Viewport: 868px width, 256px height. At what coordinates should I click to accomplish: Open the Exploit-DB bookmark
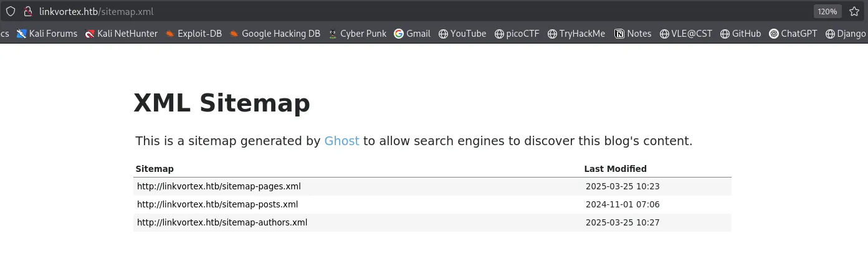(x=193, y=34)
